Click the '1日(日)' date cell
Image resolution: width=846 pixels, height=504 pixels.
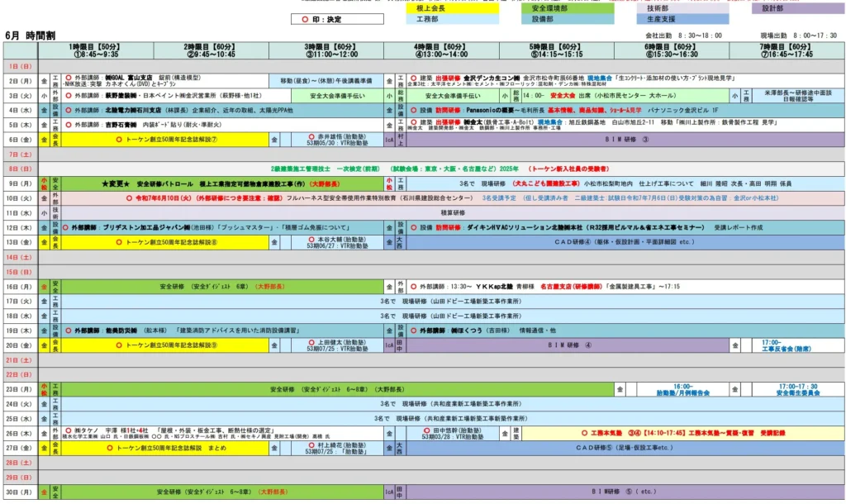(21, 66)
